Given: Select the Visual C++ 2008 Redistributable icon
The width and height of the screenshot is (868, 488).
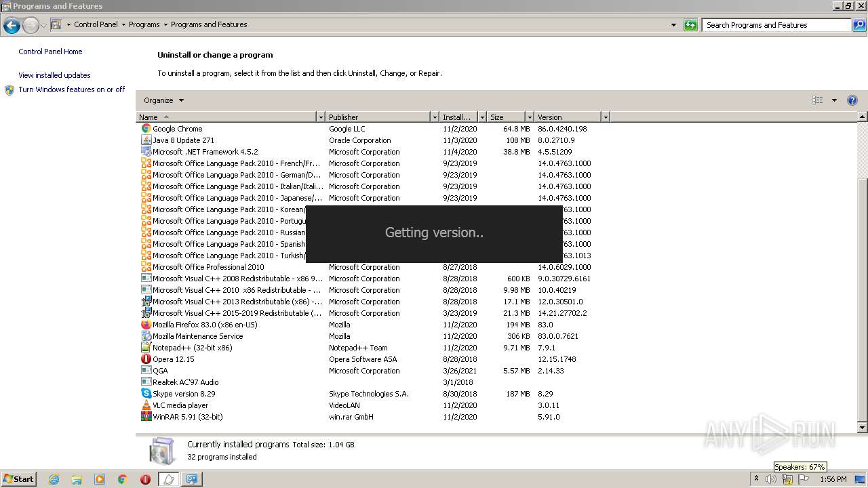Looking at the screenshot, I should tap(146, 279).
